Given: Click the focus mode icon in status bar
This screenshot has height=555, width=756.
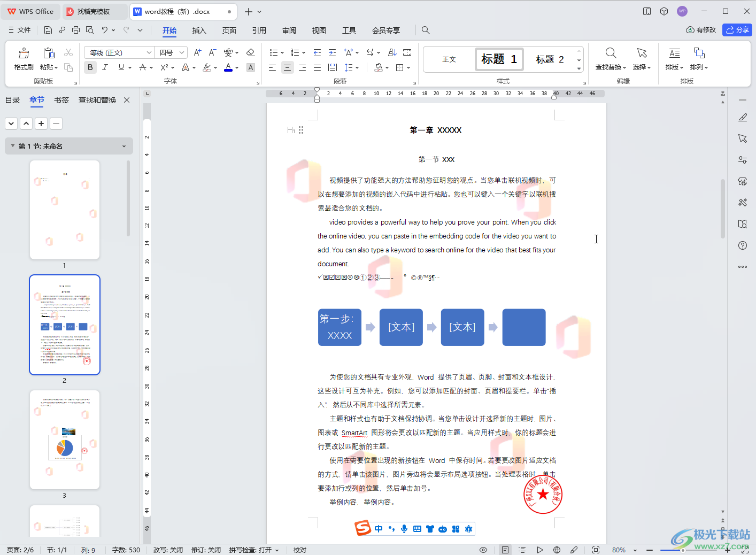Looking at the screenshot, I should pos(596,550).
